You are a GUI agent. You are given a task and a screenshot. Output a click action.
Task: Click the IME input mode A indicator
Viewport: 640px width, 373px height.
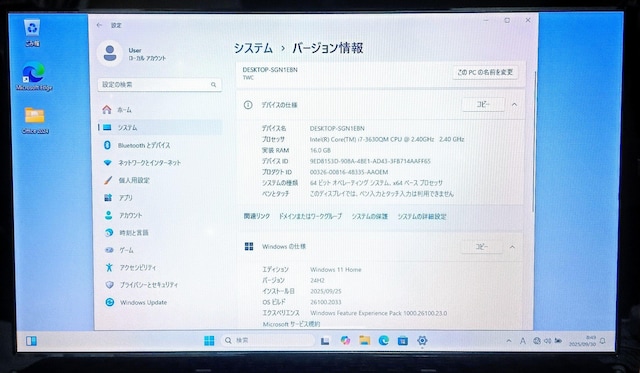(x=522, y=341)
